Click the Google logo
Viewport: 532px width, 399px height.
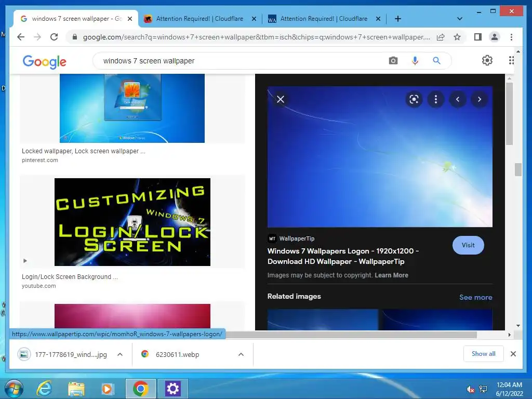tap(45, 61)
